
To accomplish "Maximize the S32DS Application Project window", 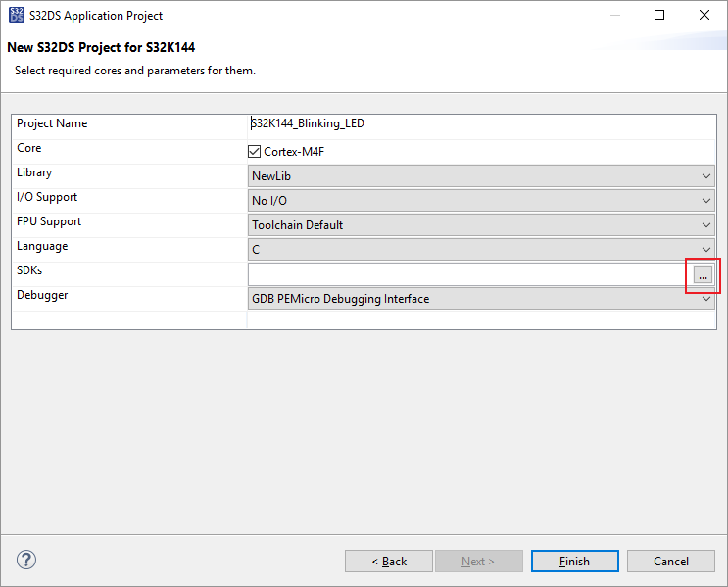I will click(x=659, y=15).
